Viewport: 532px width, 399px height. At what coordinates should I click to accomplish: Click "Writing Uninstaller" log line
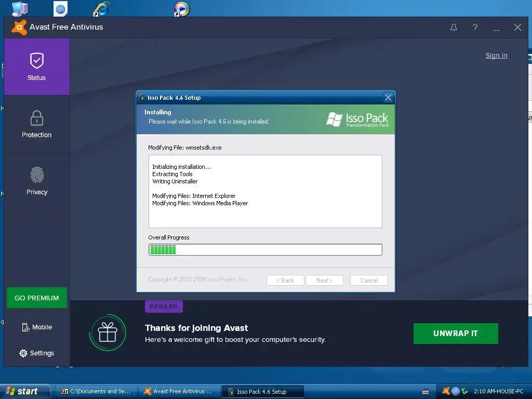tap(175, 181)
